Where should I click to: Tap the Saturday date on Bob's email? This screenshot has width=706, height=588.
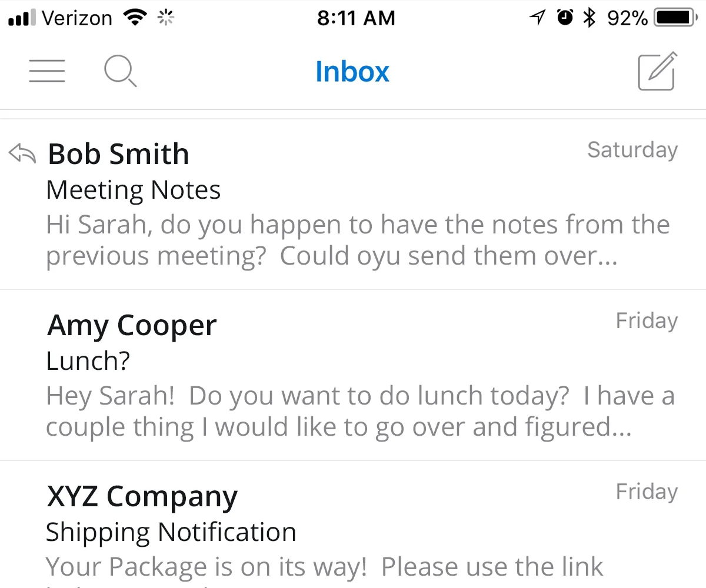coord(632,150)
